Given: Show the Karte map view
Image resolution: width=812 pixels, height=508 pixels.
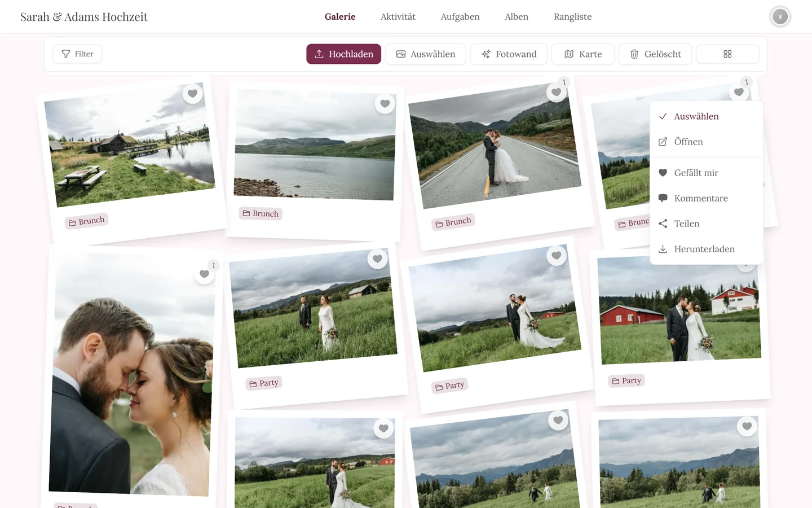Looking at the screenshot, I should pyautogui.click(x=583, y=54).
